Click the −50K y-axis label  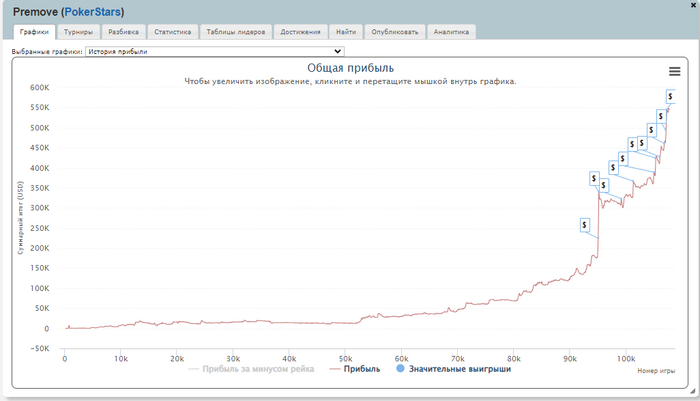[x=38, y=348]
